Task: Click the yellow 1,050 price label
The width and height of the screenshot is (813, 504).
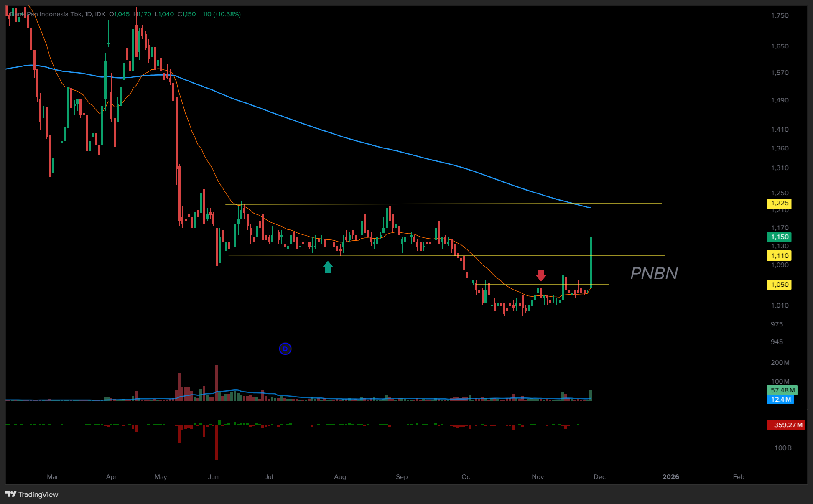Action: click(x=779, y=285)
